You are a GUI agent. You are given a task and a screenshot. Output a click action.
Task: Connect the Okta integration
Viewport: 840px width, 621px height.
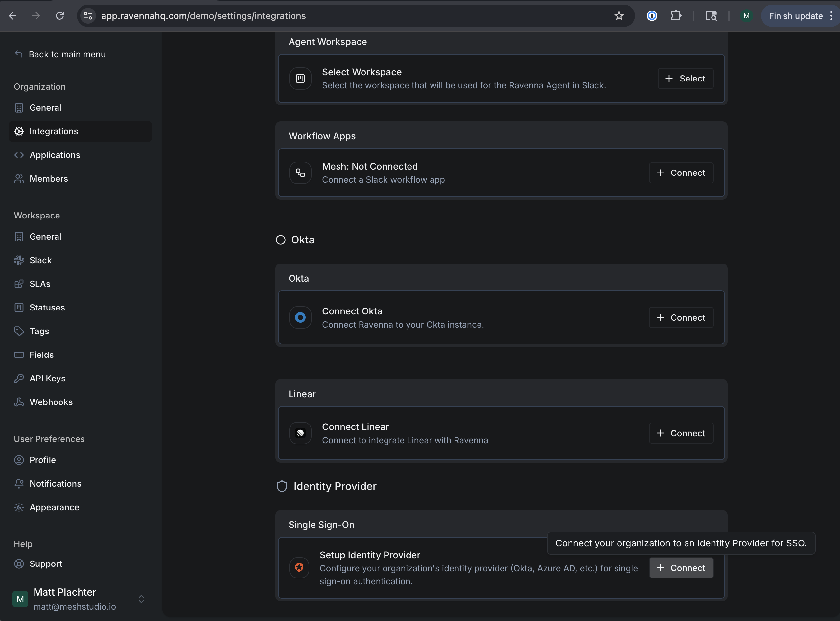point(681,318)
